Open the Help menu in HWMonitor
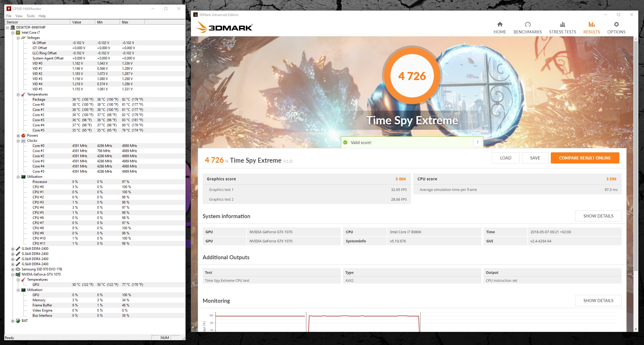Viewport: 644px width, 345px height. pyautogui.click(x=42, y=16)
